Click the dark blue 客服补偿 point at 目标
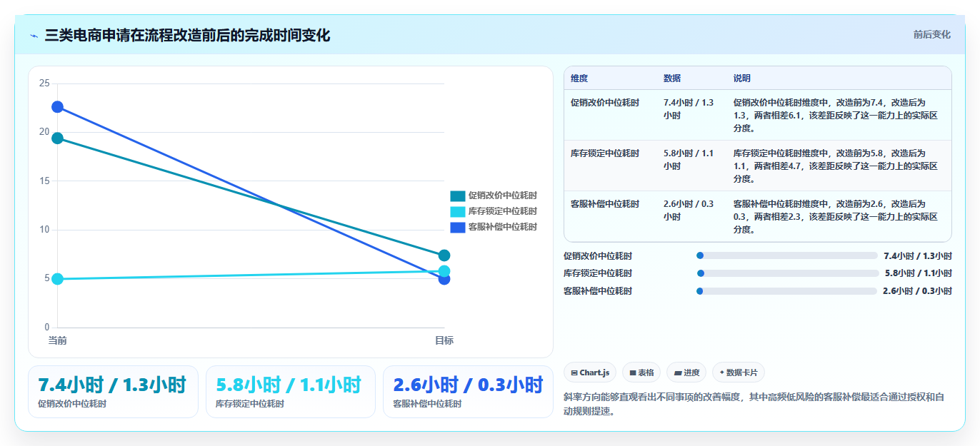Screen dimensions: 980x446 coord(444,279)
